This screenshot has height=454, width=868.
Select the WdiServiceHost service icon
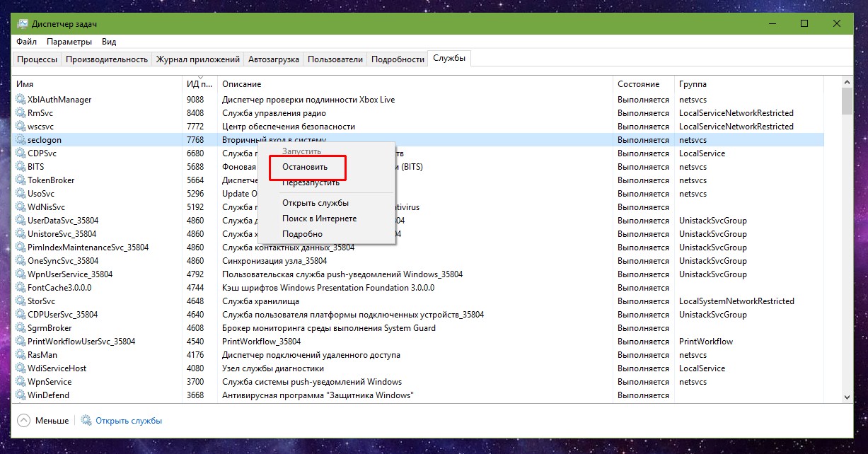(x=21, y=368)
